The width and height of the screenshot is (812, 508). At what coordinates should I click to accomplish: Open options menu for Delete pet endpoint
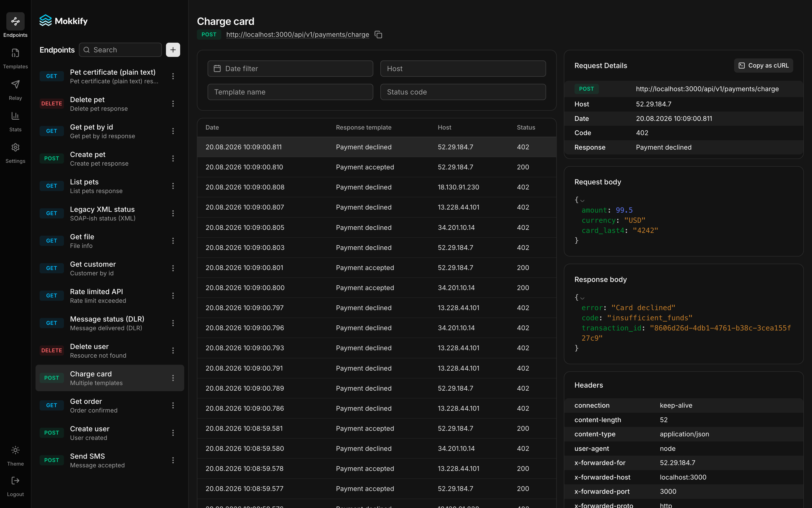coord(173,103)
